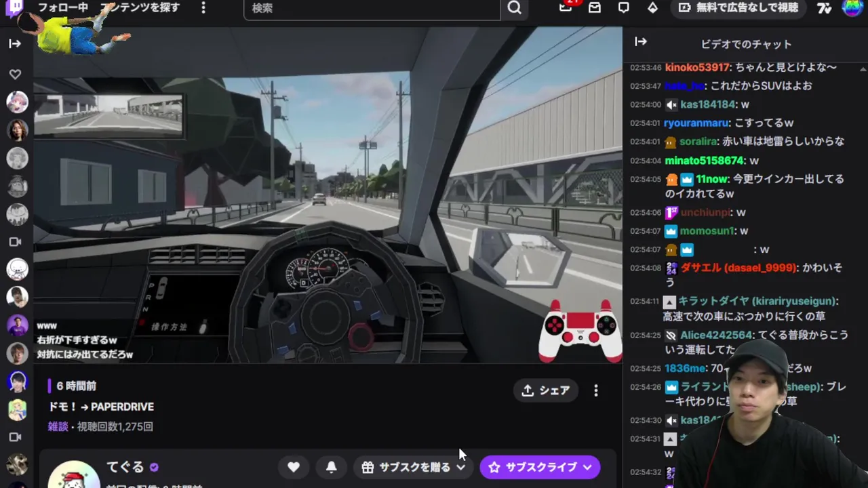Open the てぐる channel name link

(x=125, y=467)
